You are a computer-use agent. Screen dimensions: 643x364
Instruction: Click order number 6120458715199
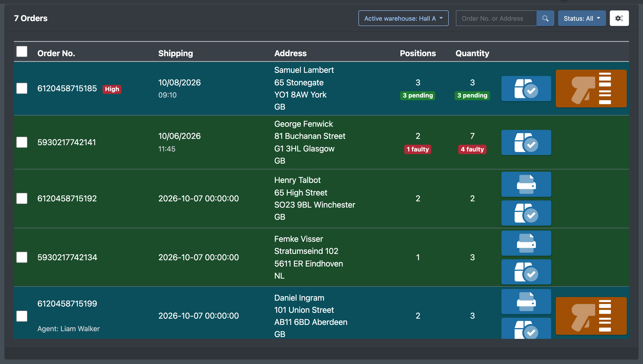pyautogui.click(x=67, y=304)
